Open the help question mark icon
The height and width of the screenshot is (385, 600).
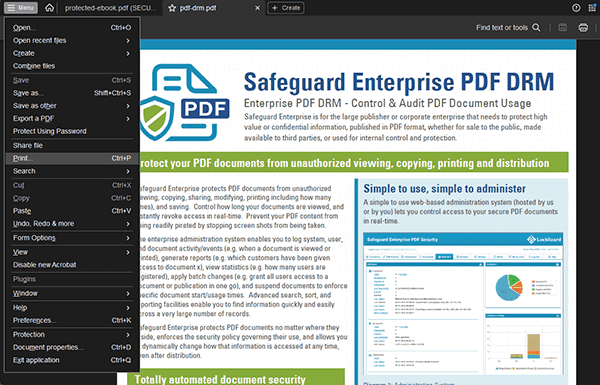click(x=576, y=8)
